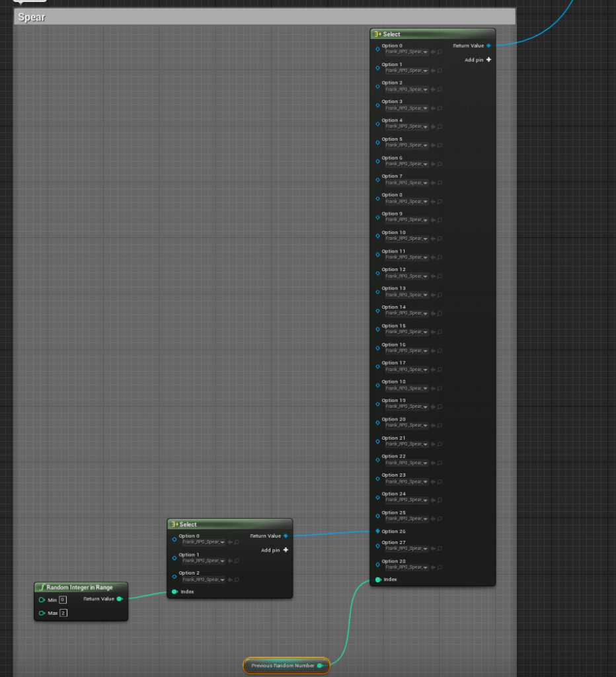Click the Max value field
Image resolution: width=616 pixels, height=677 pixels.
63,613
